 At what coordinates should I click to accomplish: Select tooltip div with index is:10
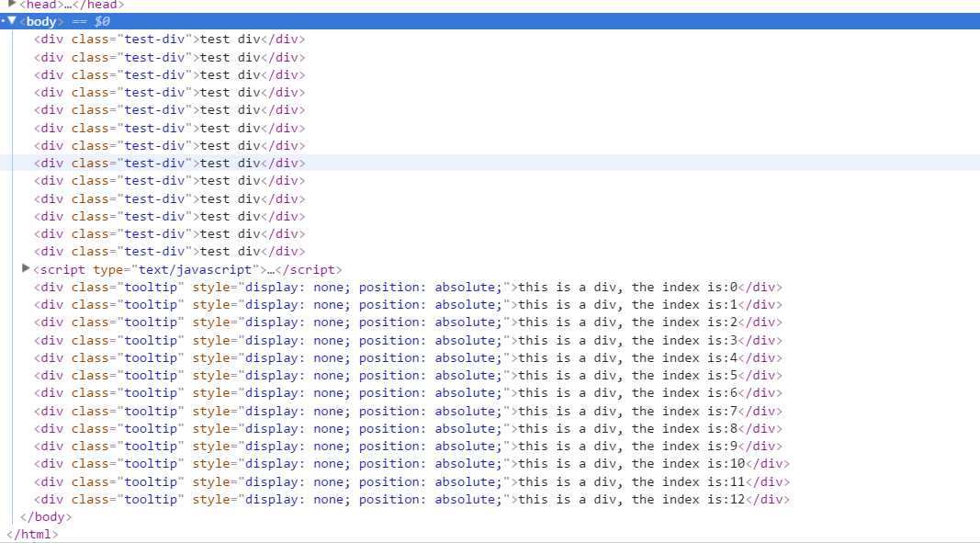coord(411,464)
